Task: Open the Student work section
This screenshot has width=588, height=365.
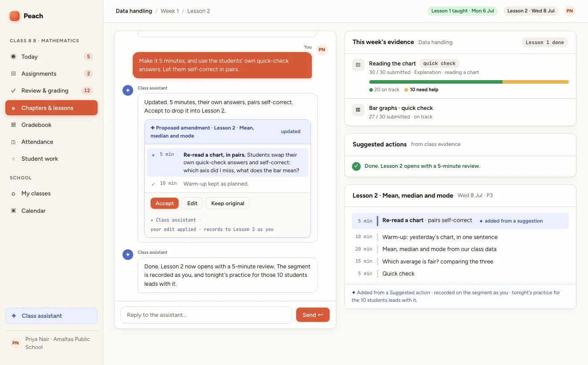Action: pyautogui.click(x=51, y=158)
